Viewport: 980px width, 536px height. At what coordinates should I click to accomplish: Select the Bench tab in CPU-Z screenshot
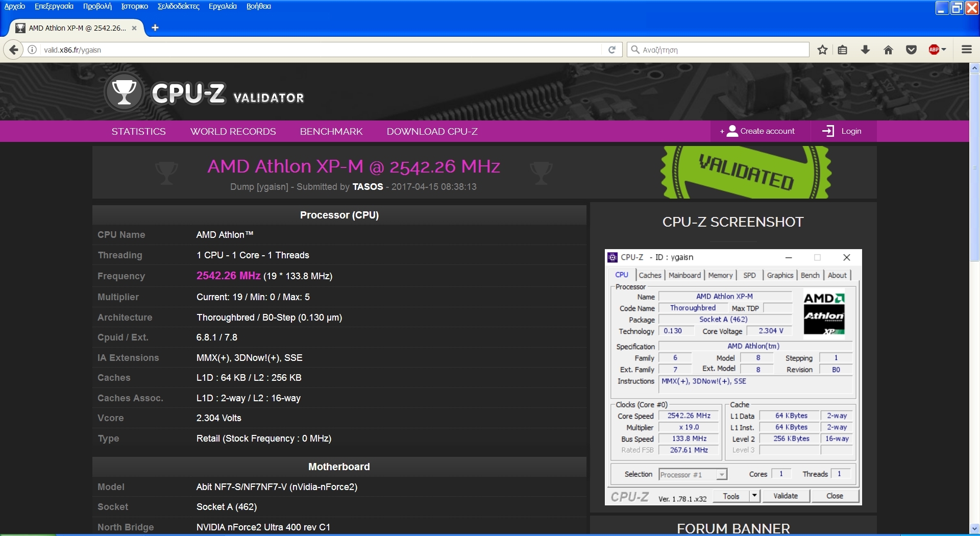pos(810,275)
